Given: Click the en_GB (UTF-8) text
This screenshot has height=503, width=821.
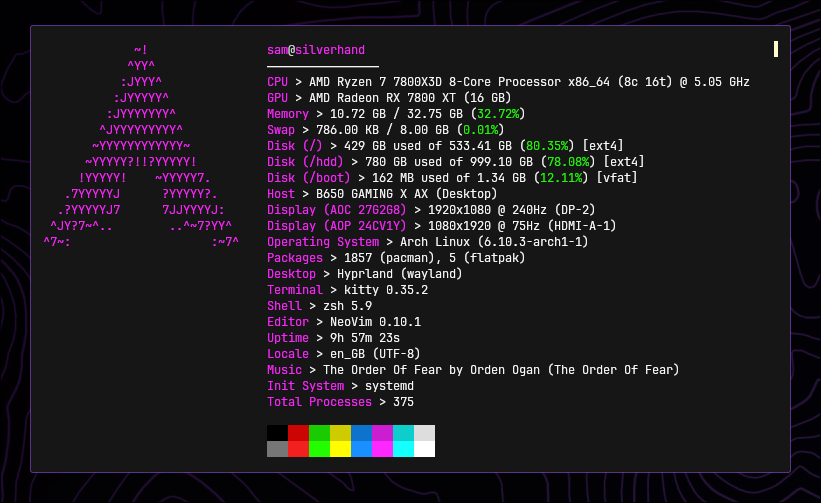Looking at the screenshot, I should [x=375, y=354].
